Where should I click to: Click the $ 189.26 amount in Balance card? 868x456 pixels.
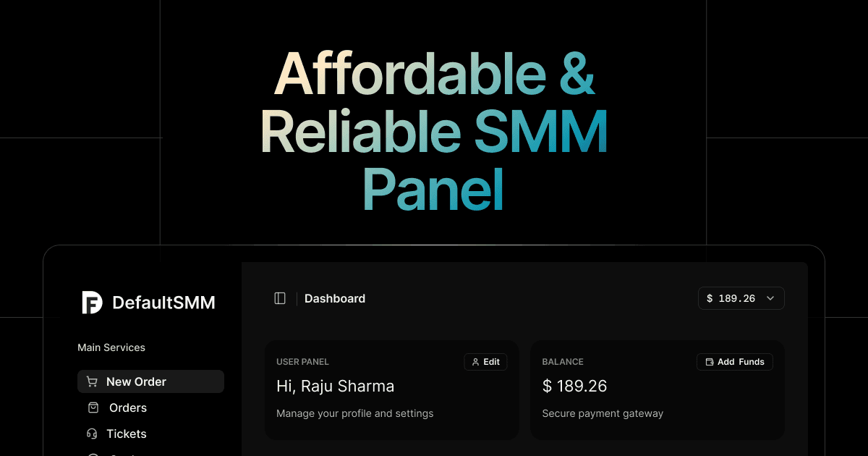coord(574,387)
